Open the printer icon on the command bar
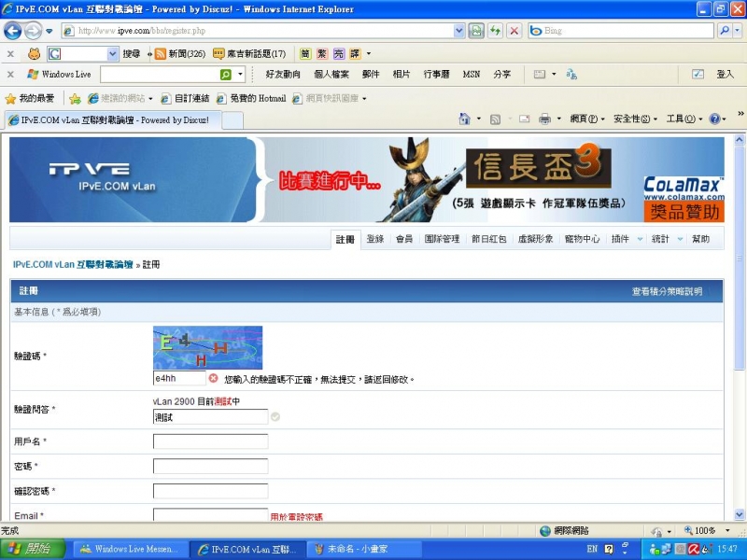747x560 pixels. [x=544, y=120]
